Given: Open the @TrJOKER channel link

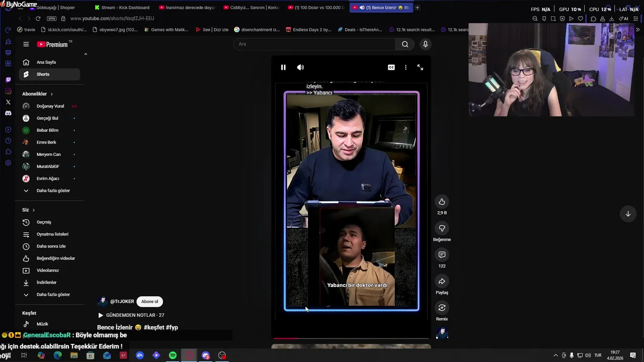Looking at the screenshot, I should click(122, 302).
